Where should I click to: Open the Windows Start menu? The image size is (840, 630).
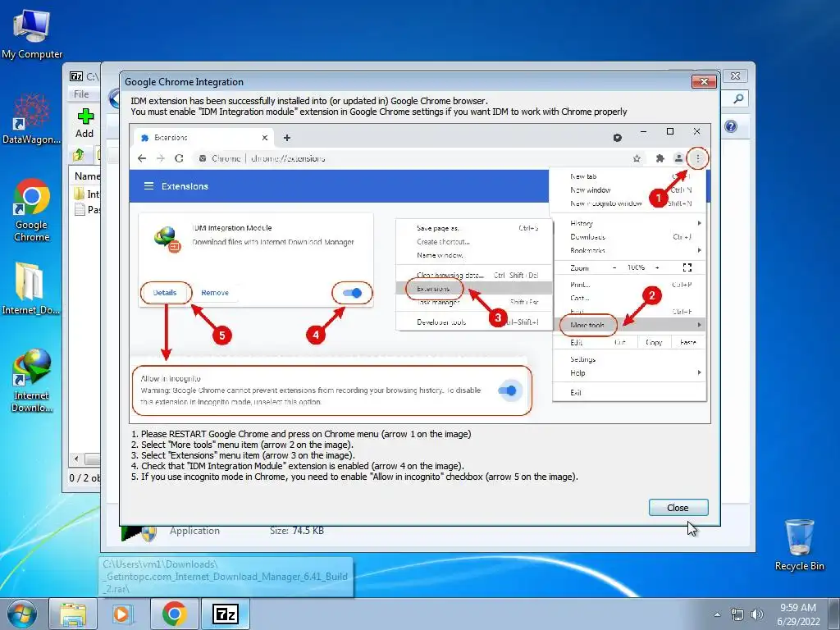pos(22,614)
